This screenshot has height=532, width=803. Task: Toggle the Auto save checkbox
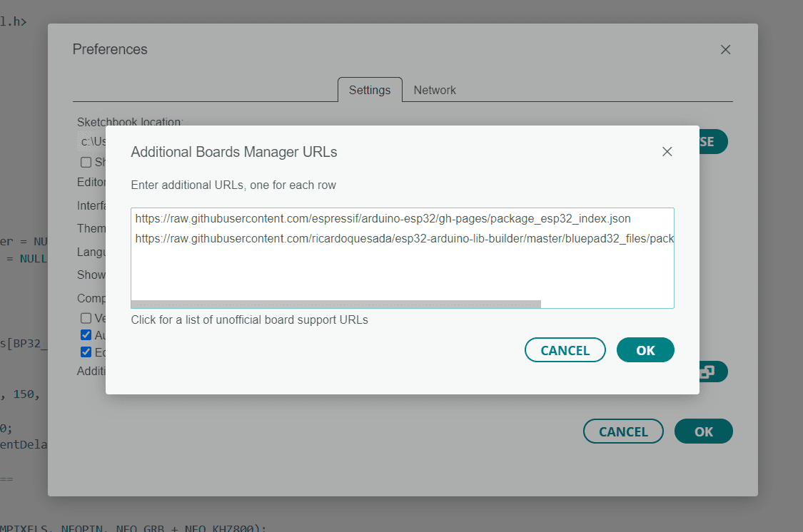point(86,334)
